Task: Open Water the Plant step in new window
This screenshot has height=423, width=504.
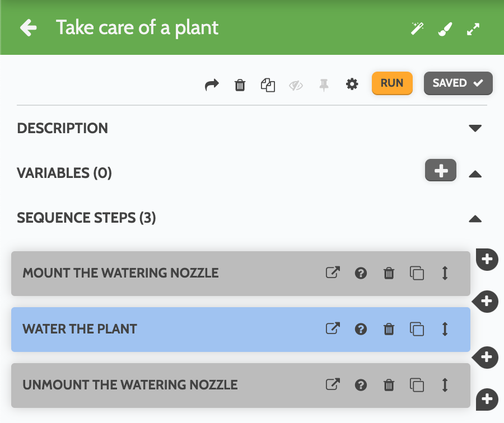Action: 333,329
